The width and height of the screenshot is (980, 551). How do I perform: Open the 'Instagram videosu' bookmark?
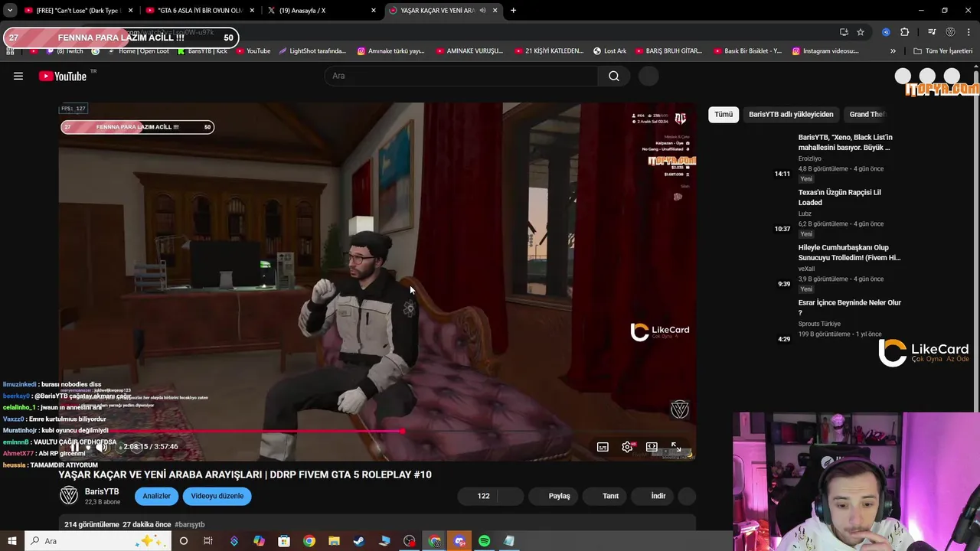825,51
